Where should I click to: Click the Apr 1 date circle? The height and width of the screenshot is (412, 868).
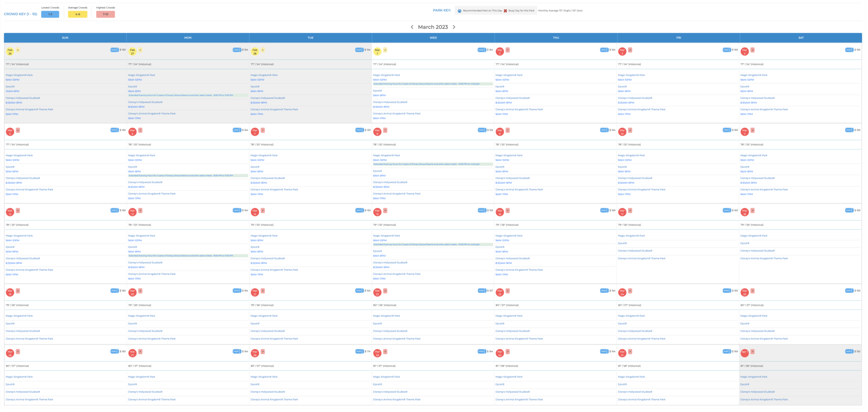[745, 353]
